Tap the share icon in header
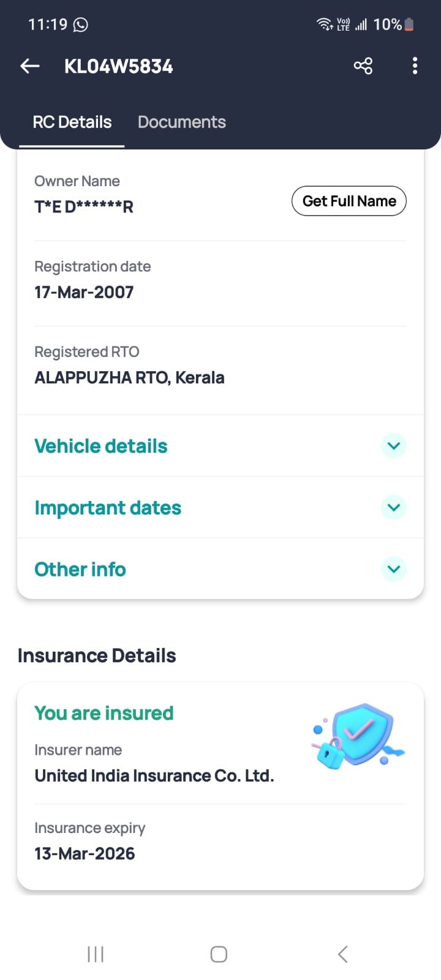This screenshot has width=441, height=980. point(363,66)
